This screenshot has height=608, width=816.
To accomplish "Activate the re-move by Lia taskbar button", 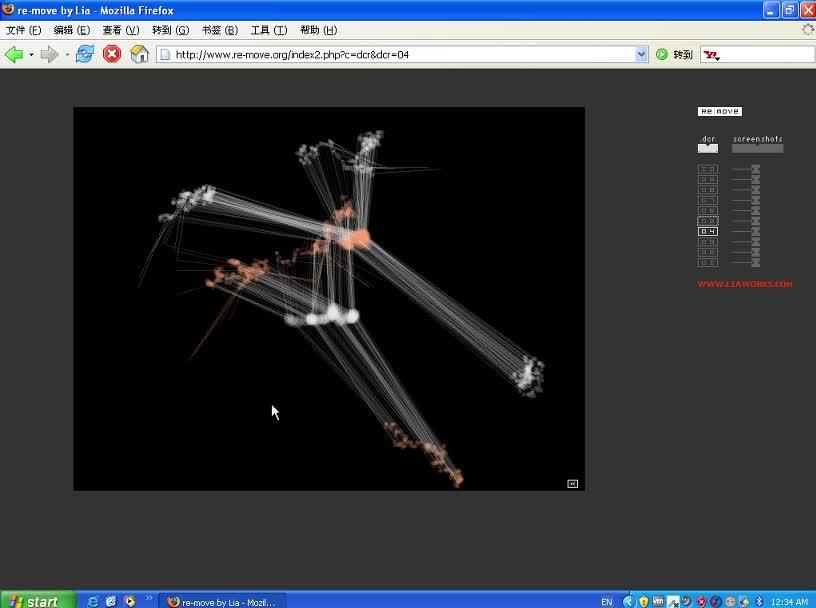I will 222,602.
